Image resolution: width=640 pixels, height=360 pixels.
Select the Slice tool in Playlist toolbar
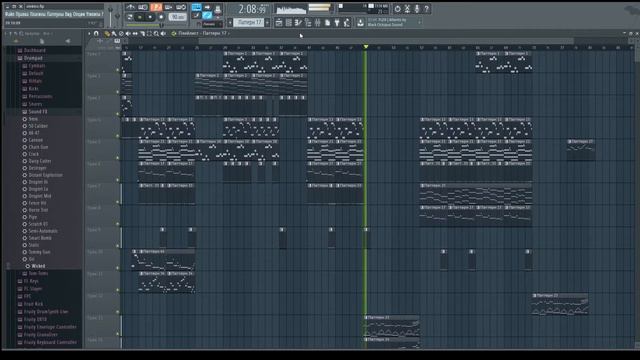click(x=142, y=33)
